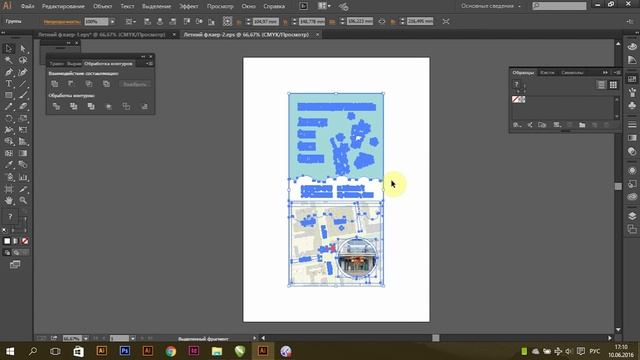The height and width of the screenshot is (360, 640).
Task: Open the Файл menu
Action: tap(27, 6)
